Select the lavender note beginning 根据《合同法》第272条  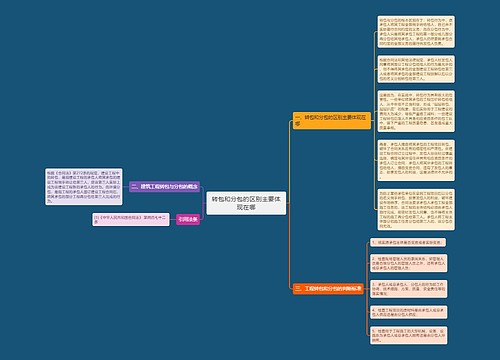(x=84, y=187)
